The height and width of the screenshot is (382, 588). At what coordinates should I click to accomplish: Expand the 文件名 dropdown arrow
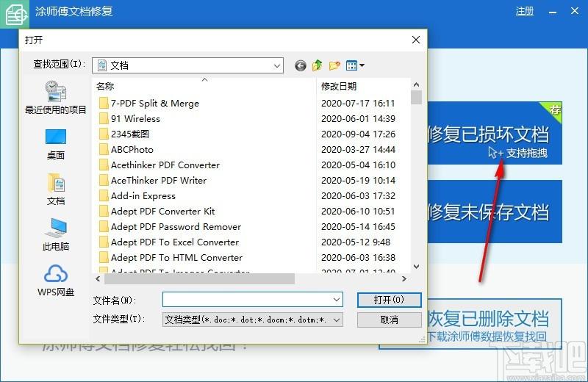pyautogui.click(x=337, y=300)
